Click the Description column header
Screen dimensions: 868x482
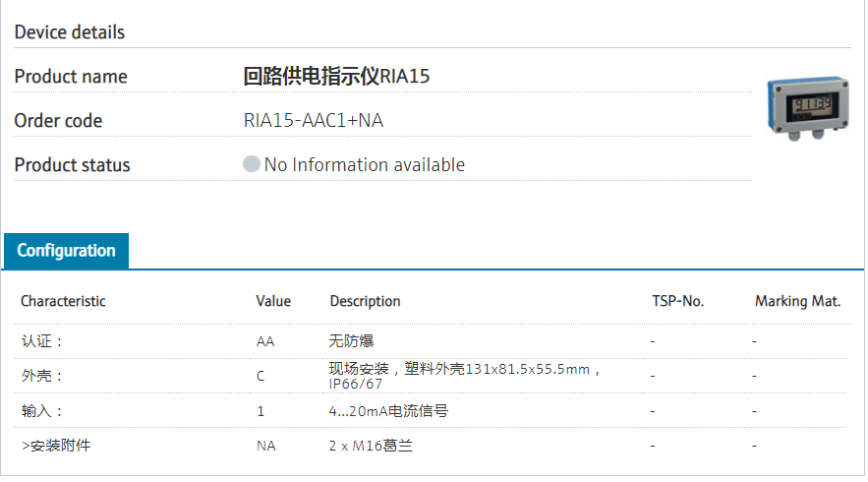[365, 301]
